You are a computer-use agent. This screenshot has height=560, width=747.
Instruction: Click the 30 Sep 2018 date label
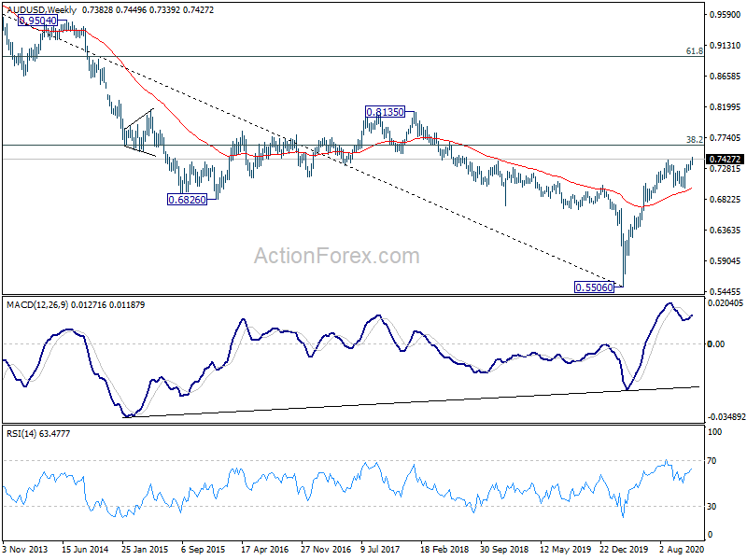[504, 549]
